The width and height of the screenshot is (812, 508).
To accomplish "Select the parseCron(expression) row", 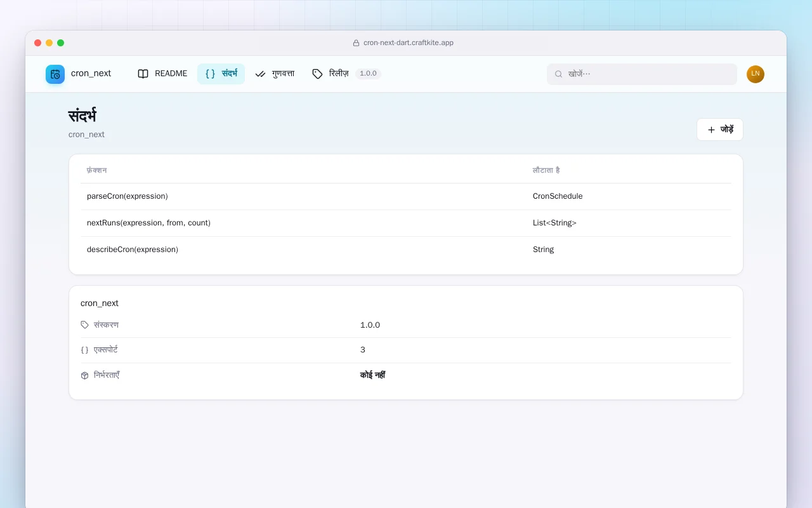I will tap(406, 196).
